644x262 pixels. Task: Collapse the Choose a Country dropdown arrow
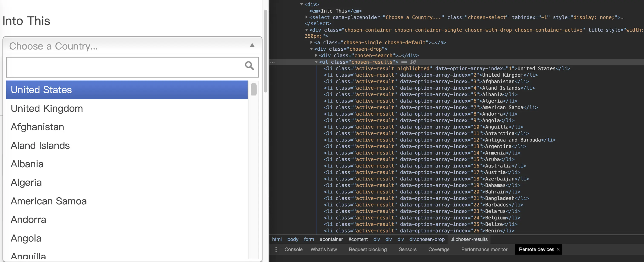[x=252, y=45]
